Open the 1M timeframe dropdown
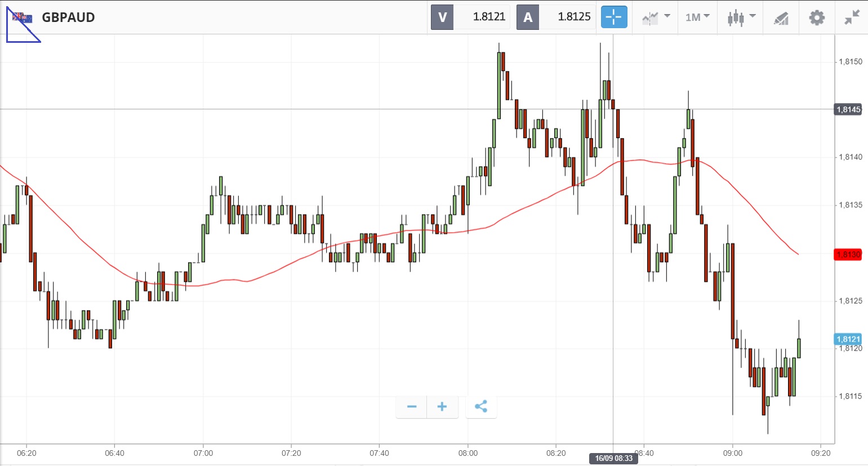The height and width of the screenshot is (466, 868). 697,17
